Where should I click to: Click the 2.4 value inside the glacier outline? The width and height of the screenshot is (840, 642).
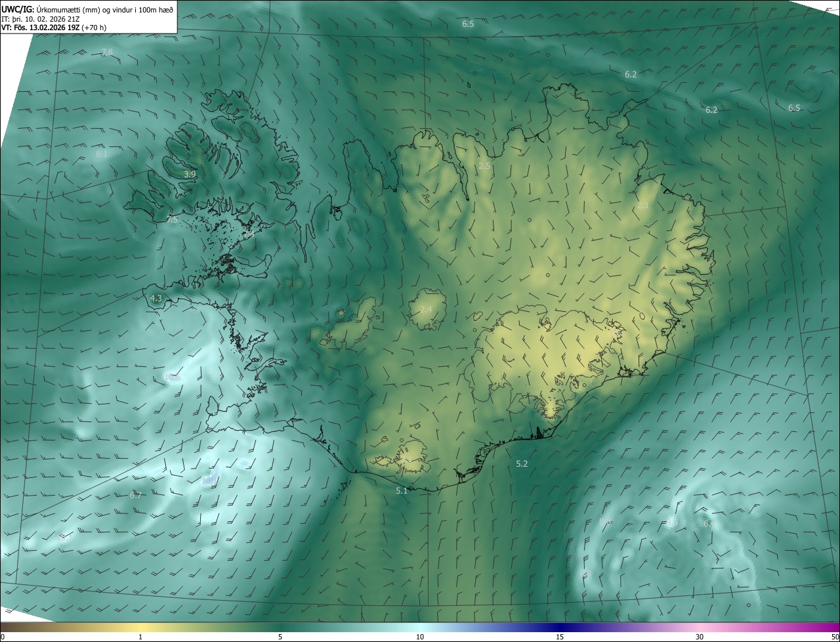tap(426, 309)
